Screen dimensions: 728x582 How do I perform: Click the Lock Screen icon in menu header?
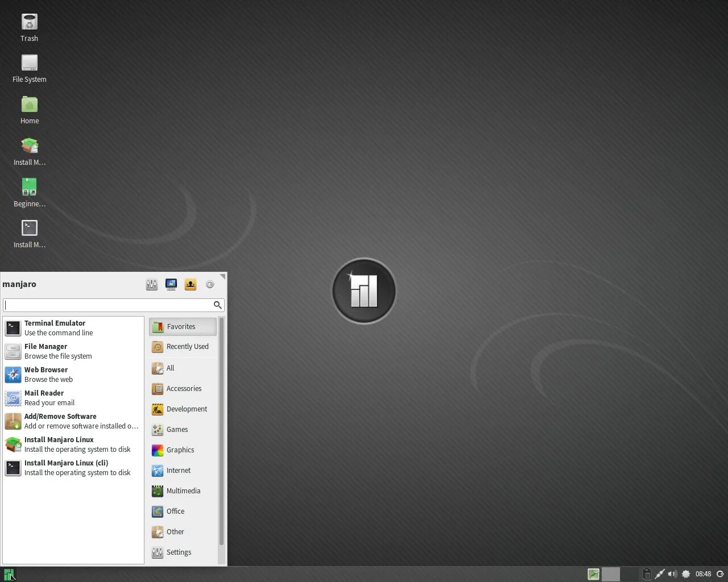171,284
